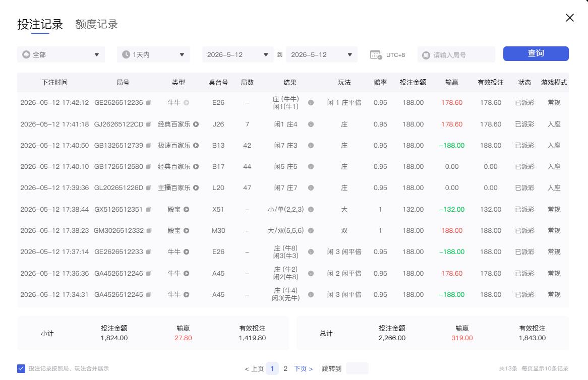Select timestamp 2026-05-12 17:42:12
The width and height of the screenshot is (588, 380).
[x=54, y=103]
